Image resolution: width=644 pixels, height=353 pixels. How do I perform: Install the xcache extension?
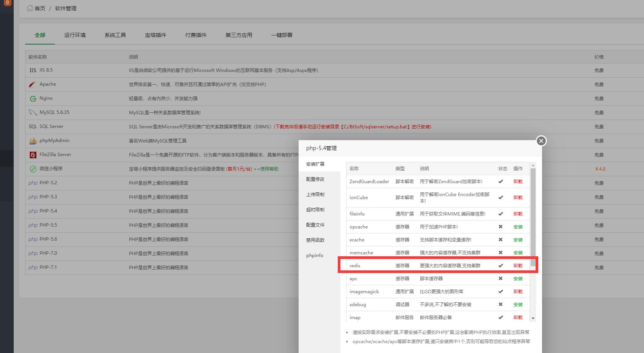(518, 240)
